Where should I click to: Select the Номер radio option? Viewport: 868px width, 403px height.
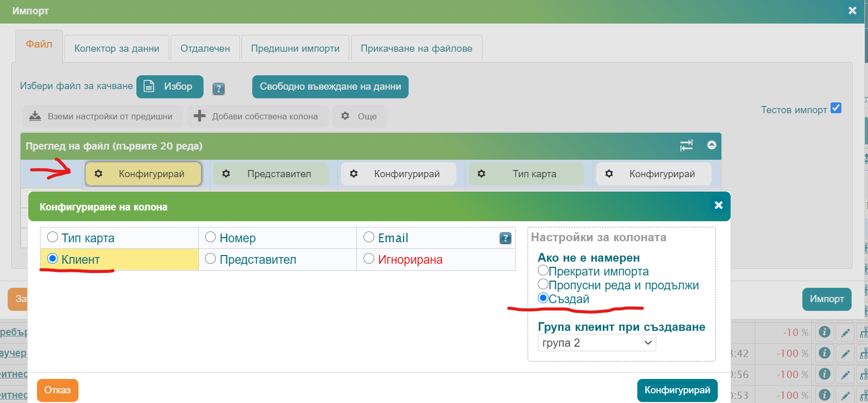(x=210, y=237)
